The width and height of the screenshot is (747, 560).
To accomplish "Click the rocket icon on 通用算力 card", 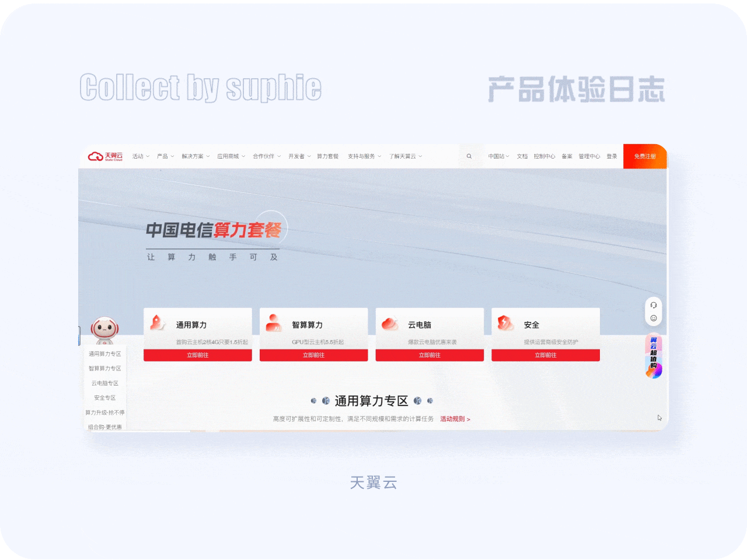I will pyautogui.click(x=158, y=323).
